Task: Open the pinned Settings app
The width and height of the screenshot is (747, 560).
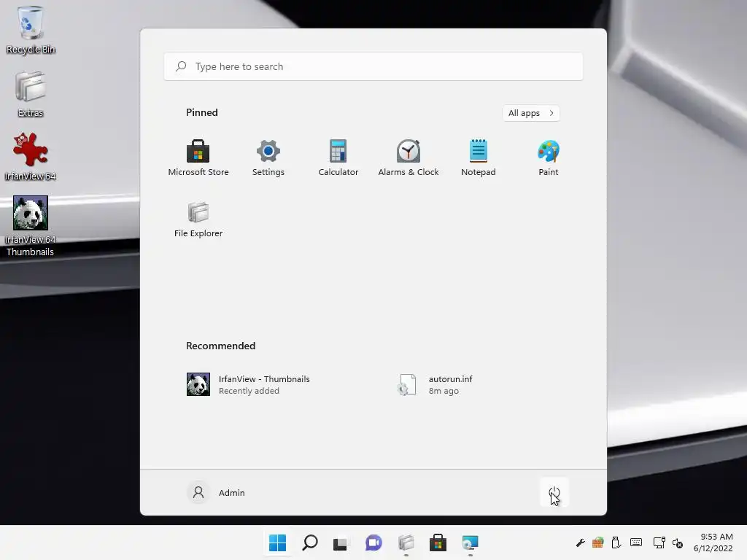Action: (268, 158)
